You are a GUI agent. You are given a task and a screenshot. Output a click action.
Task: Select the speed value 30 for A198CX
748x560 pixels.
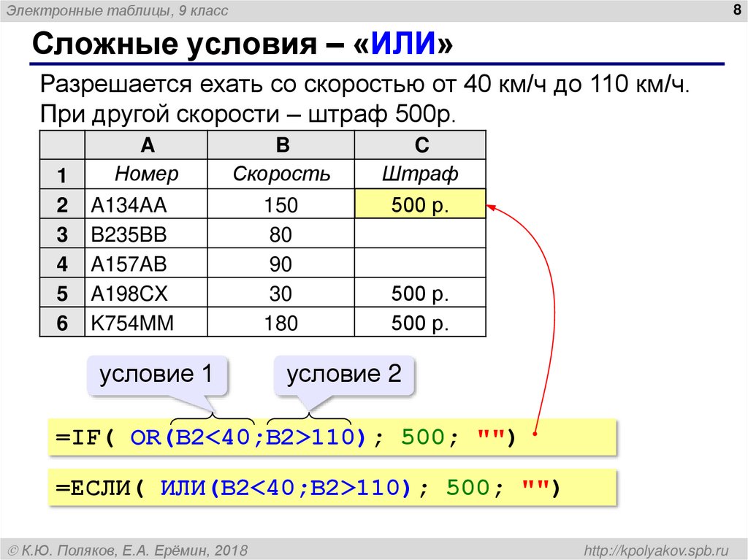(281, 293)
